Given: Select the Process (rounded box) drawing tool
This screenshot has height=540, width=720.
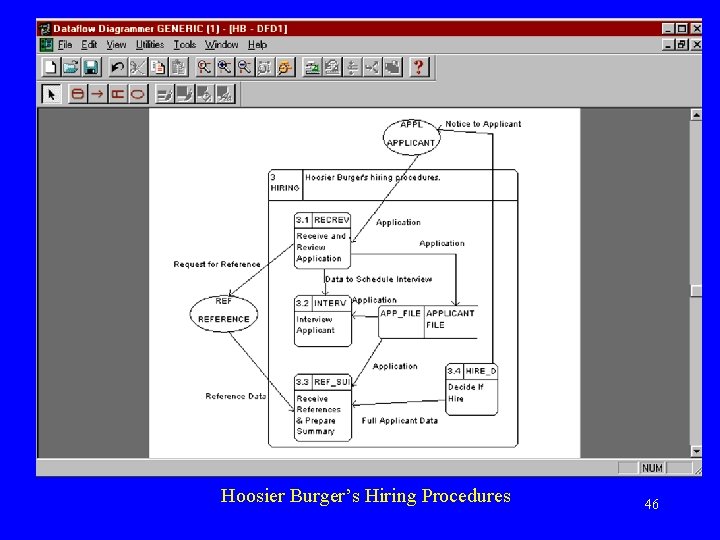Looking at the screenshot, I should [78, 94].
